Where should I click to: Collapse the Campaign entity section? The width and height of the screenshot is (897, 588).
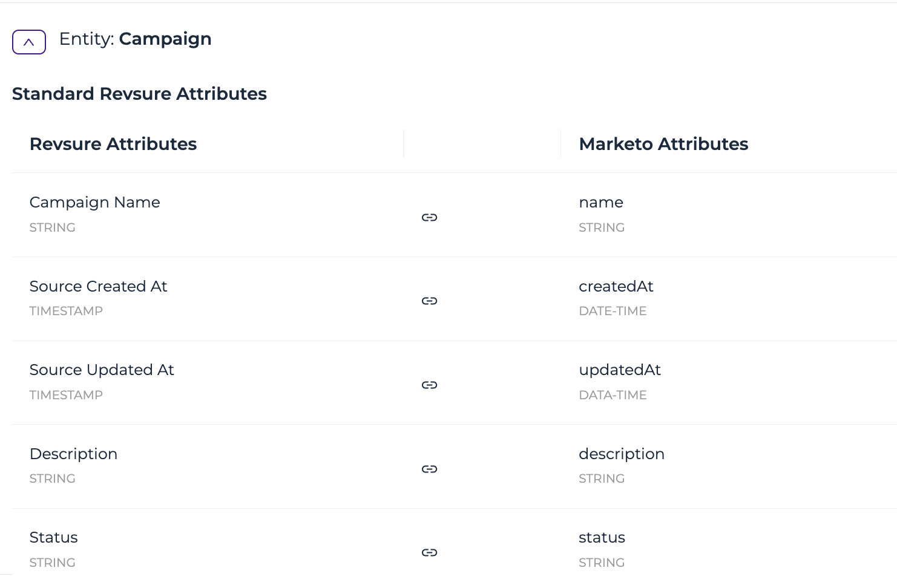pos(29,42)
